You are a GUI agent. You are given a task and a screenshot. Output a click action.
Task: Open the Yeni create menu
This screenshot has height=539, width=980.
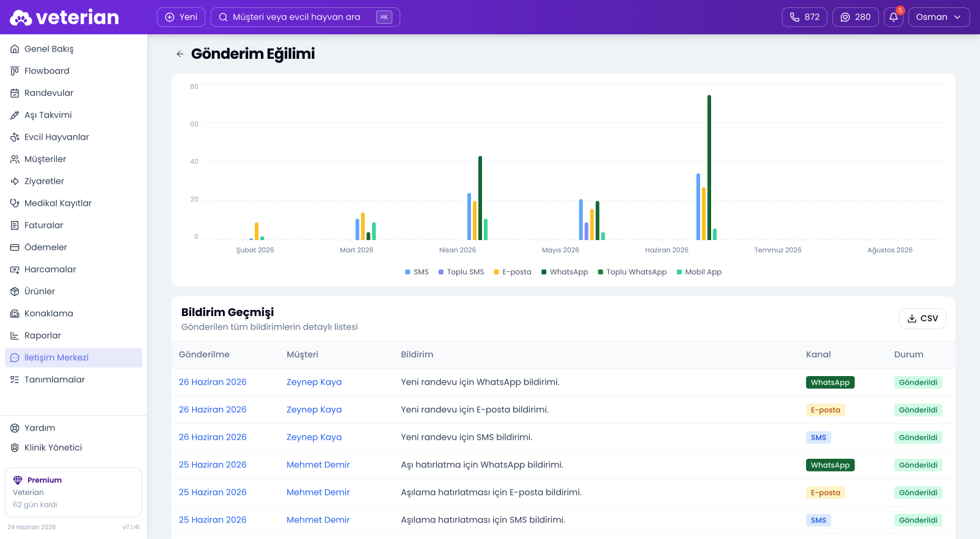coord(181,17)
